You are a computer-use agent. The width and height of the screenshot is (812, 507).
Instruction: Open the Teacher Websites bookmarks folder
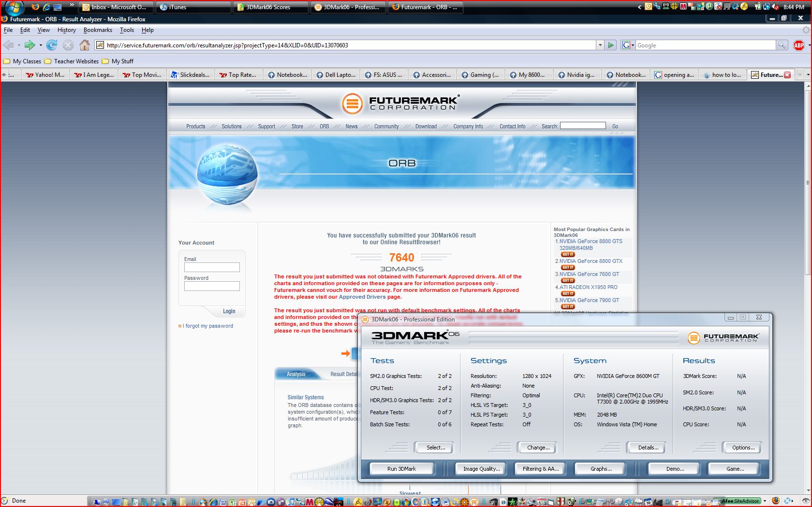tap(72, 61)
